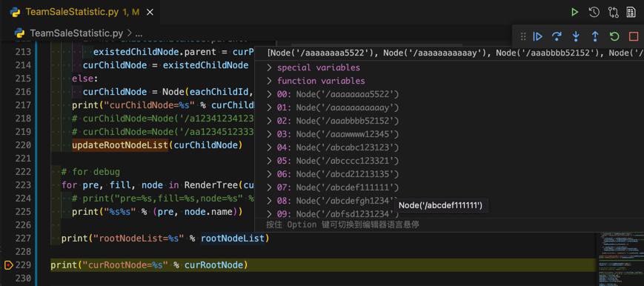Click the Option key hint text
644x286 pixels.
tap(342, 225)
